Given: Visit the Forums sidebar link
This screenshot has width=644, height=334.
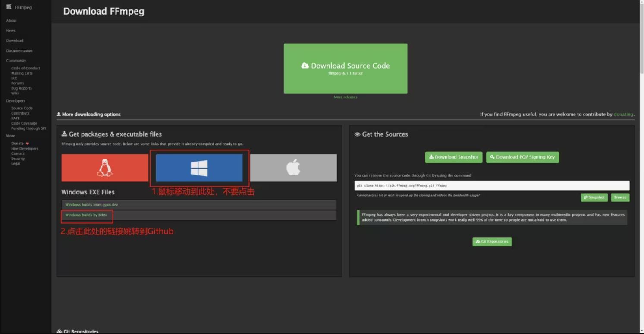Looking at the screenshot, I should 18,83.
